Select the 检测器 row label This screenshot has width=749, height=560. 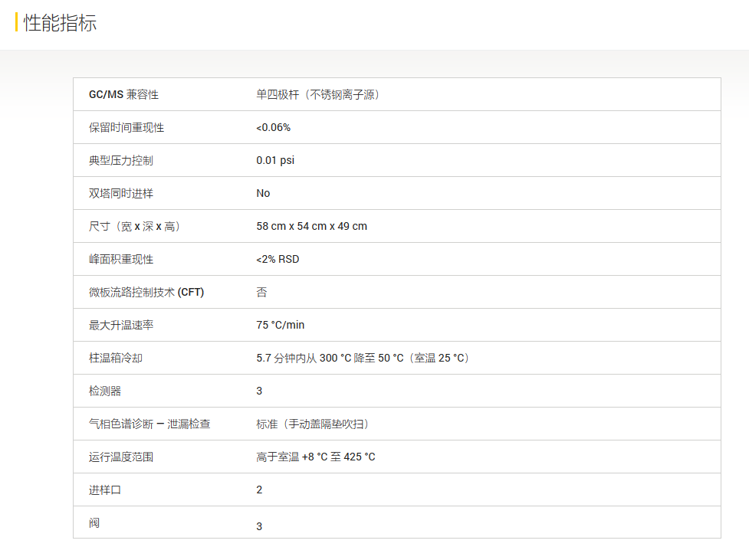click(x=105, y=391)
